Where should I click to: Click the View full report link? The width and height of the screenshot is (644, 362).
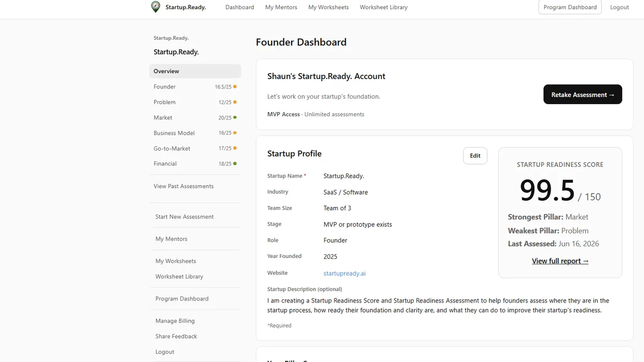pos(560,261)
